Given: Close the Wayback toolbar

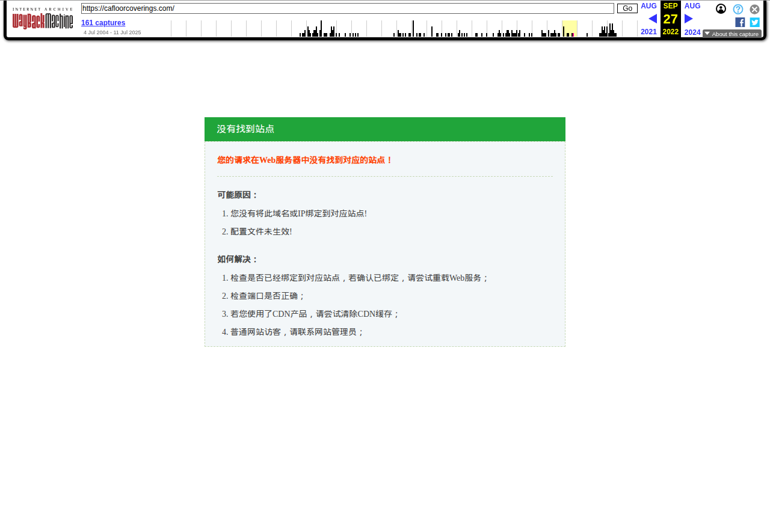Looking at the screenshot, I should point(754,9).
